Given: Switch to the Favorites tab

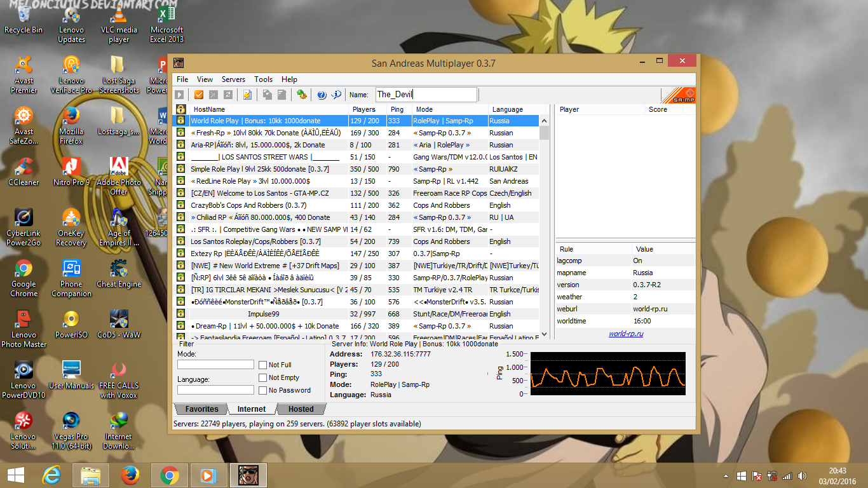Looking at the screenshot, I should coord(201,409).
